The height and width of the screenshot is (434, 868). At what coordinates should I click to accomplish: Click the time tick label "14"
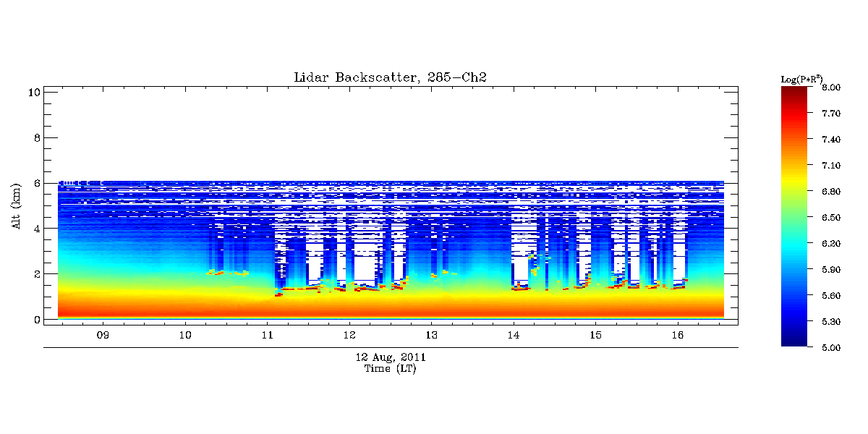(514, 336)
